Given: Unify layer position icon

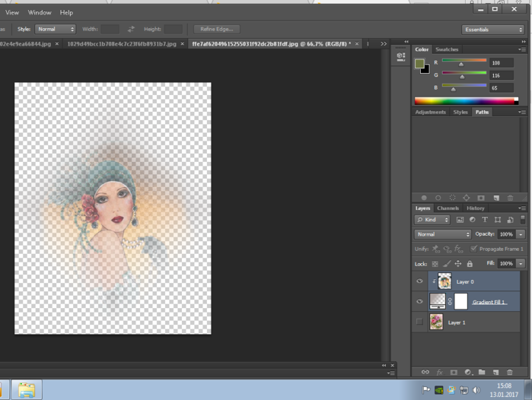Looking at the screenshot, I should pyautogui.click(x=436, y=249).
